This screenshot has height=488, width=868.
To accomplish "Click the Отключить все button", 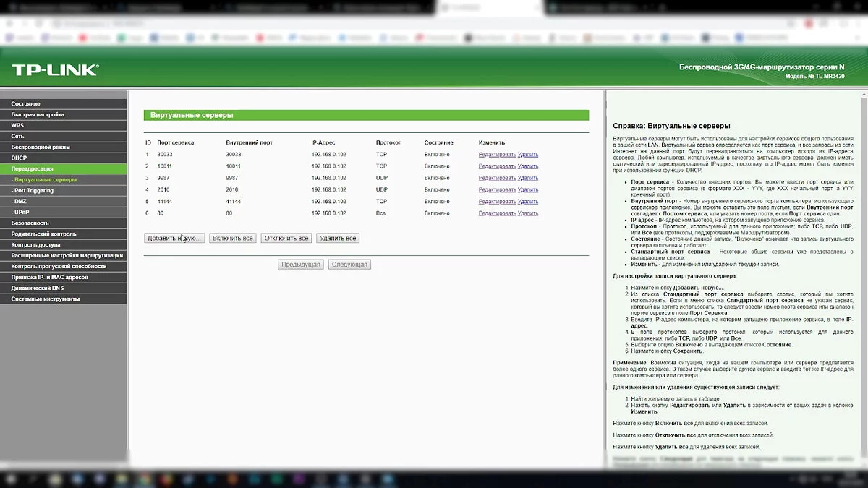I will point(286,238).
